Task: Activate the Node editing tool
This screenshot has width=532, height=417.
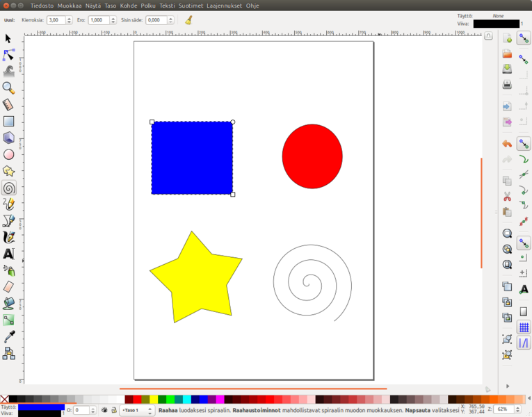Action: 8,54
